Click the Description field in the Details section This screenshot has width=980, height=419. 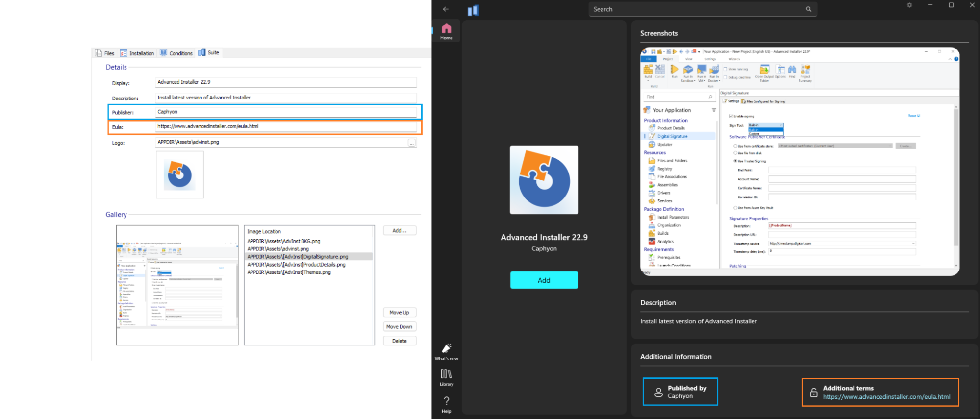pos(286,98)
